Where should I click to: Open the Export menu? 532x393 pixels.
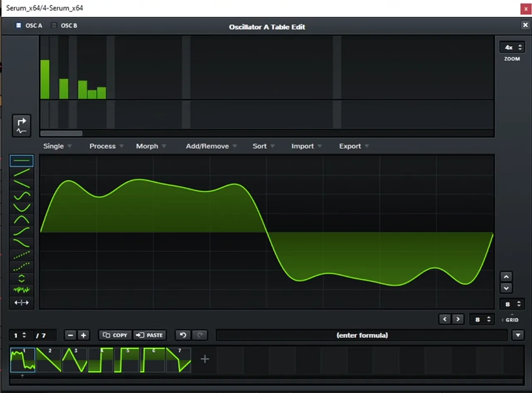[354, 146]
